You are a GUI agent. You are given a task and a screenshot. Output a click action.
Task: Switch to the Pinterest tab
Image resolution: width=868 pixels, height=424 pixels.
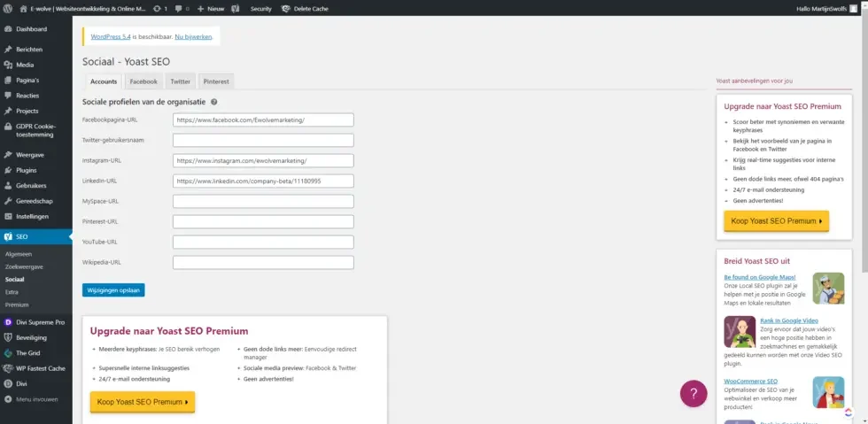pos(216,81)
